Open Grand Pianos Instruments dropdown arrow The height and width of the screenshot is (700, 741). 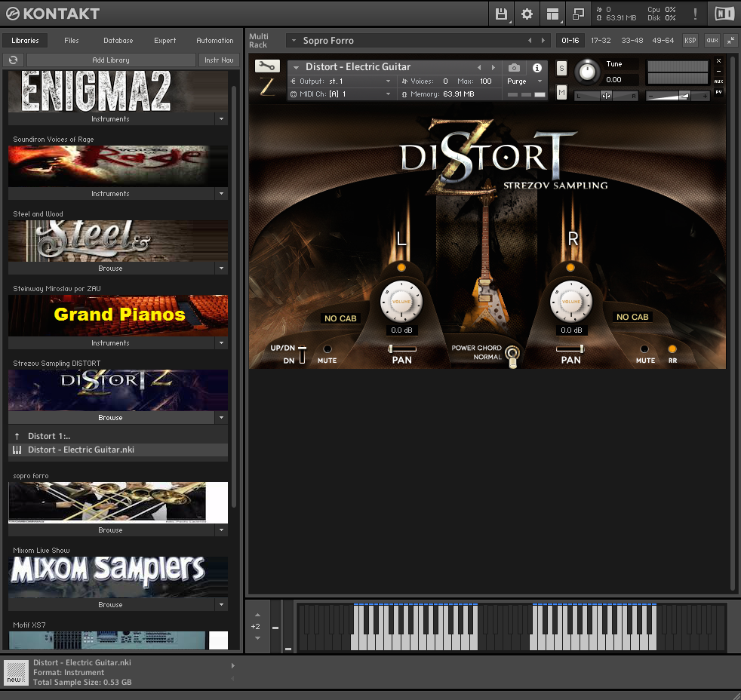point(221,343)
